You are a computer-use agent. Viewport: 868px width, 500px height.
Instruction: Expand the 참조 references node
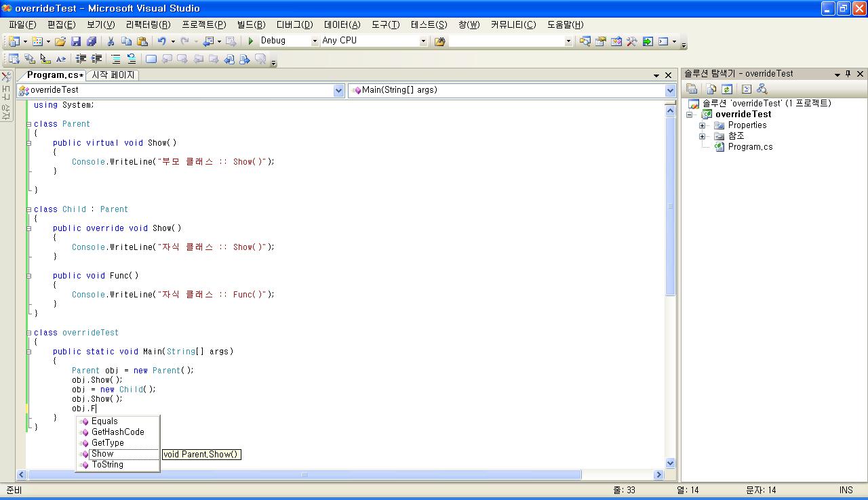[x=703, y=136]
